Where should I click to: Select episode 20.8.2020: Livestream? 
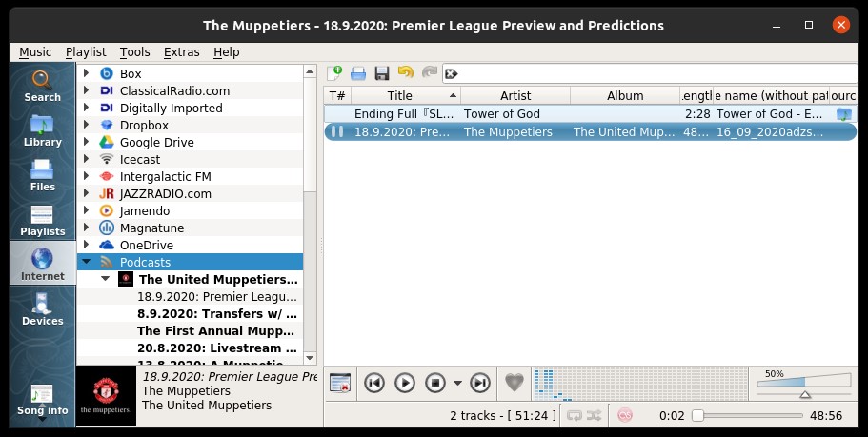217,348
